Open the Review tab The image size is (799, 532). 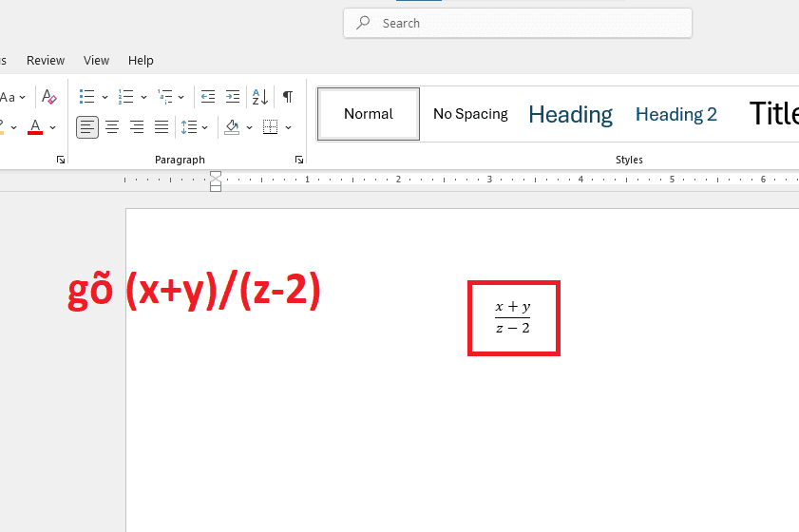point(46,60)
